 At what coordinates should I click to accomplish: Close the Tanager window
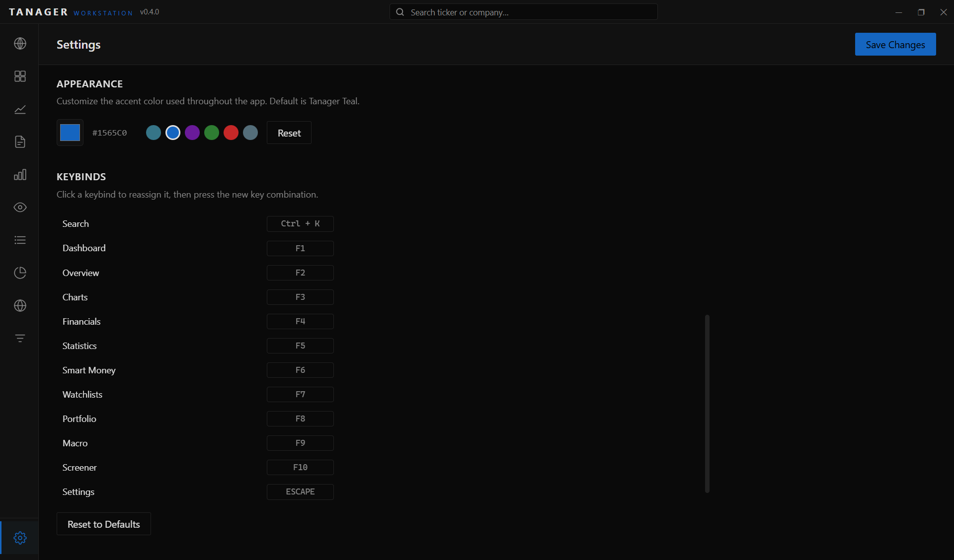[944, 12]
